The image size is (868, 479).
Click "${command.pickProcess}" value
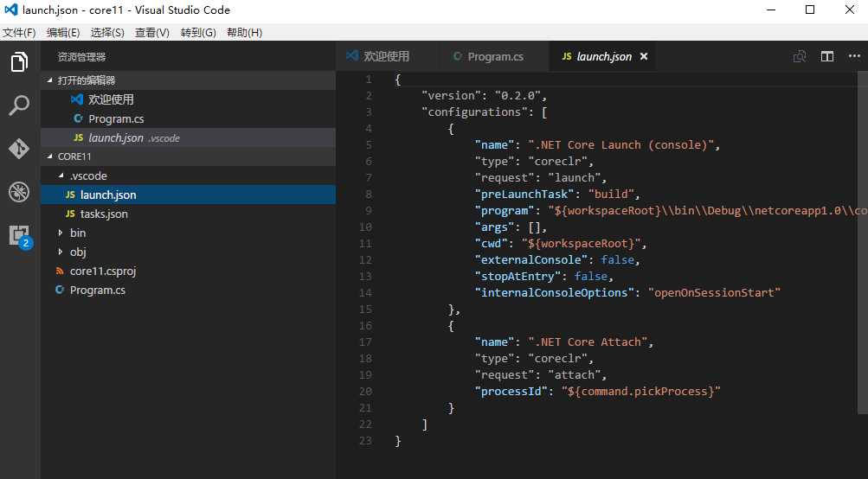(641, 391)
